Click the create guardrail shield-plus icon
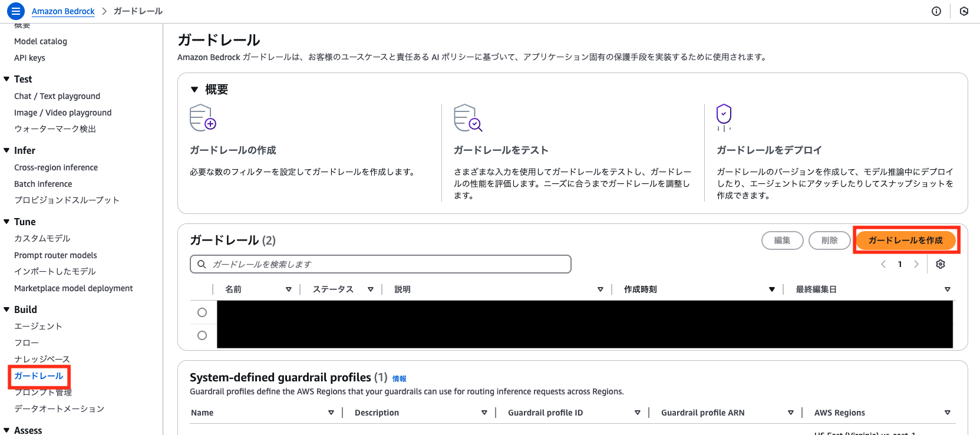980x435 pixels. (x=203, y=117)
